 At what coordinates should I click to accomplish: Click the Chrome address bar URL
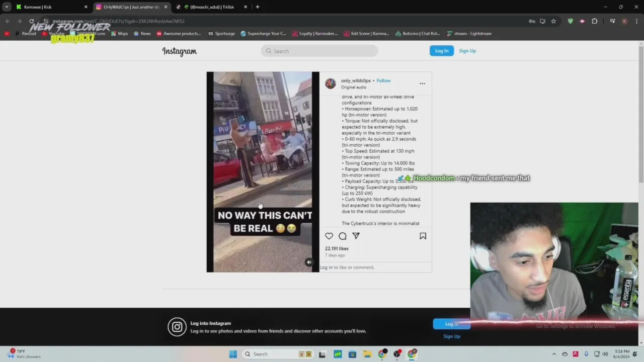[x=119, y=21]
